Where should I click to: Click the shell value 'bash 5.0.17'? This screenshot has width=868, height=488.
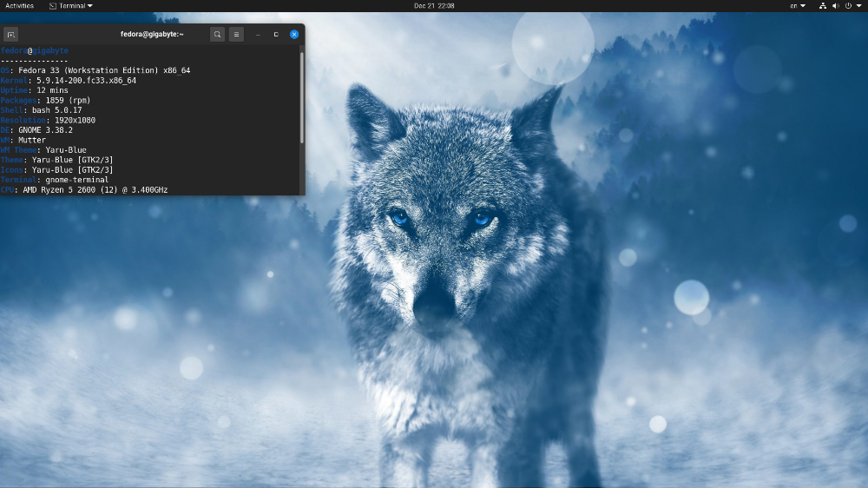coord(57,110)
